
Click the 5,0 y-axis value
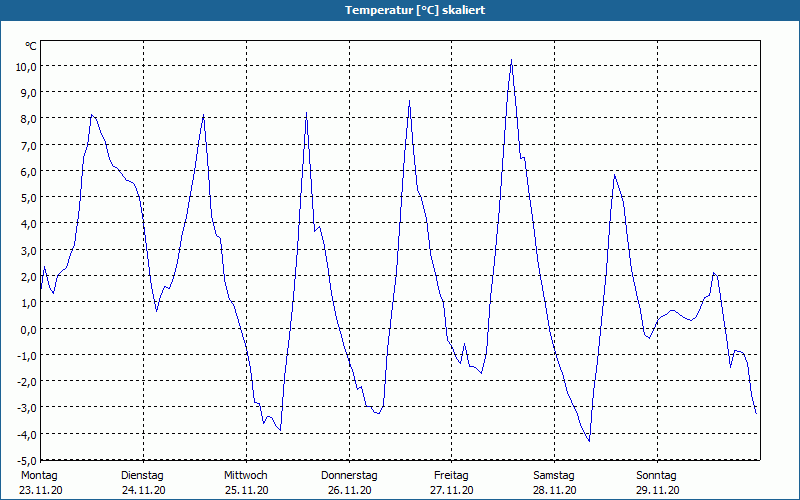28,197
